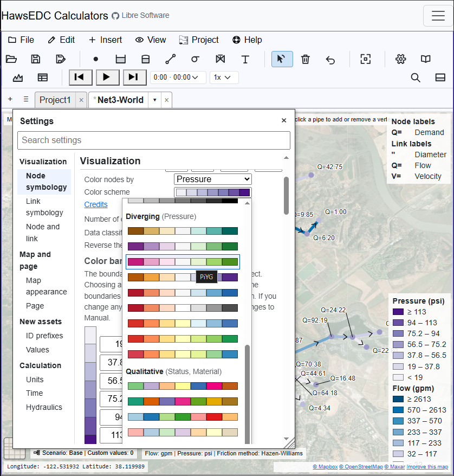Open the Insert menu
Screen dimensions: 454x476
point(105,40)
